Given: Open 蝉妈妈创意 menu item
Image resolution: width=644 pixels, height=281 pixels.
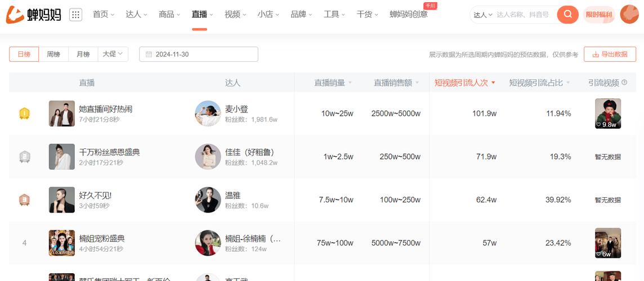Looking at the screenshot, I should [x=409, y=15].
